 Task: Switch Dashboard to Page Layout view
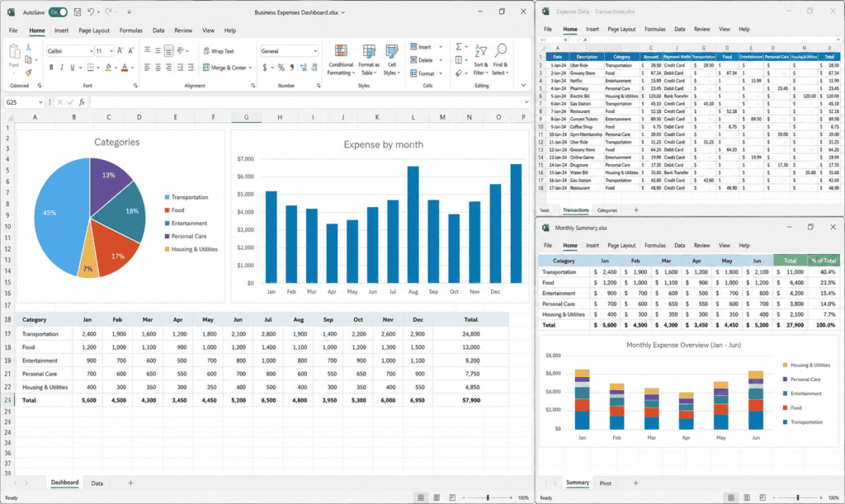coord(437,497)
